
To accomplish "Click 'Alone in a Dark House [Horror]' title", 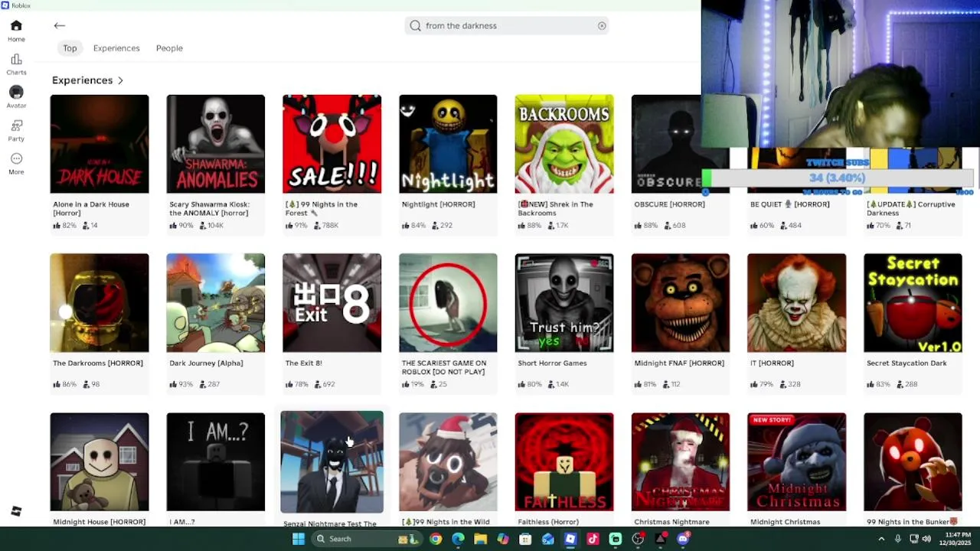I will 91,209.
